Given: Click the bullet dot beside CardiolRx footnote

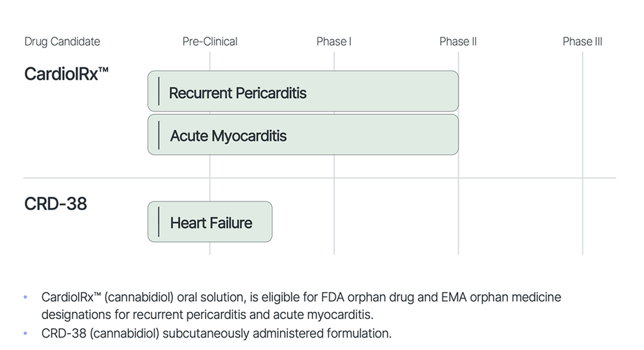Looking at the screenshot, I should (26, 297).
